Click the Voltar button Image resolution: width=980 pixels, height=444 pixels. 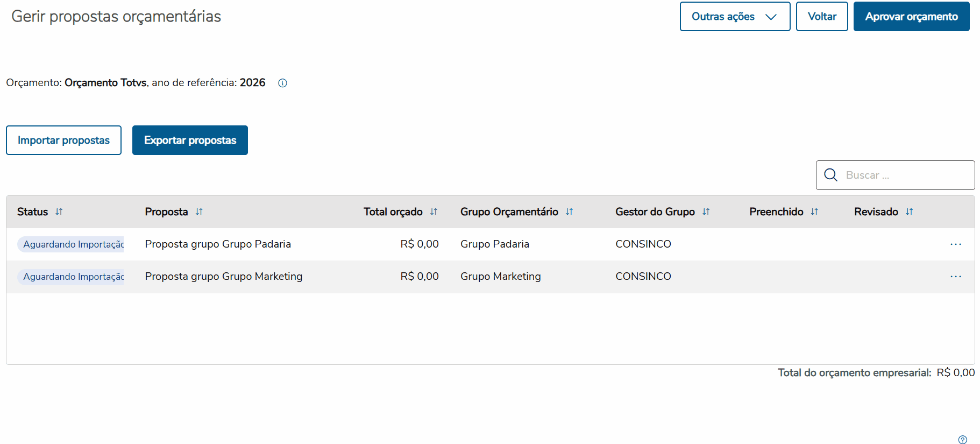tap(821, 17)
